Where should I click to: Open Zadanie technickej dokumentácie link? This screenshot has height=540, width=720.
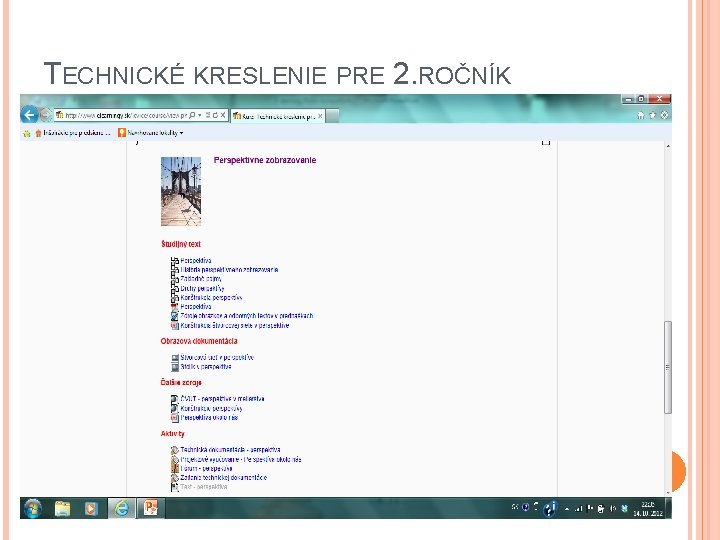coord(224,478)
